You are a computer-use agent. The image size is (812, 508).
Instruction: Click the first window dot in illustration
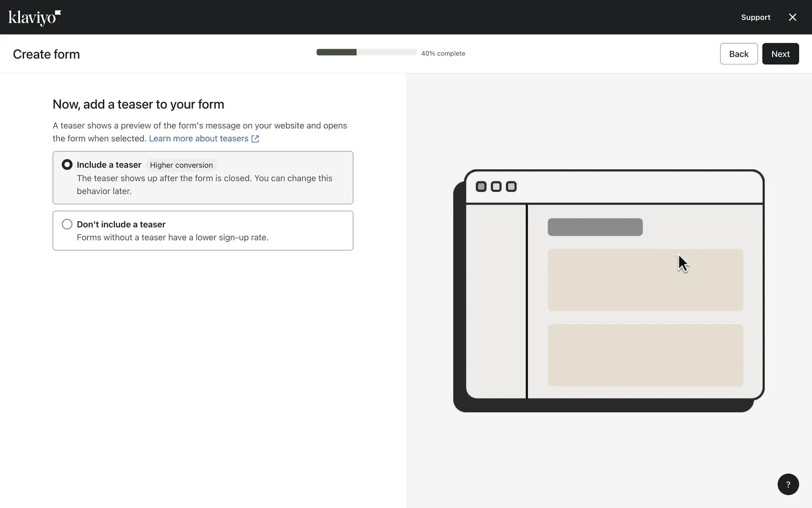[481, 187]
